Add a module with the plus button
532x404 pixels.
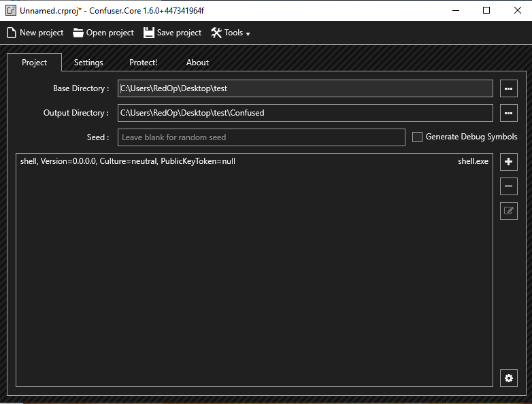coord(508,162)
